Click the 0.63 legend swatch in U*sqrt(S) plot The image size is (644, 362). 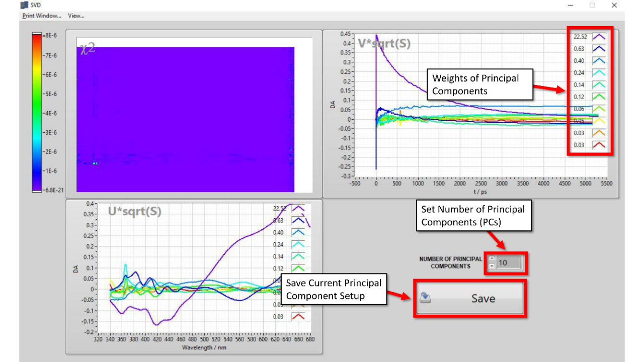298,220
